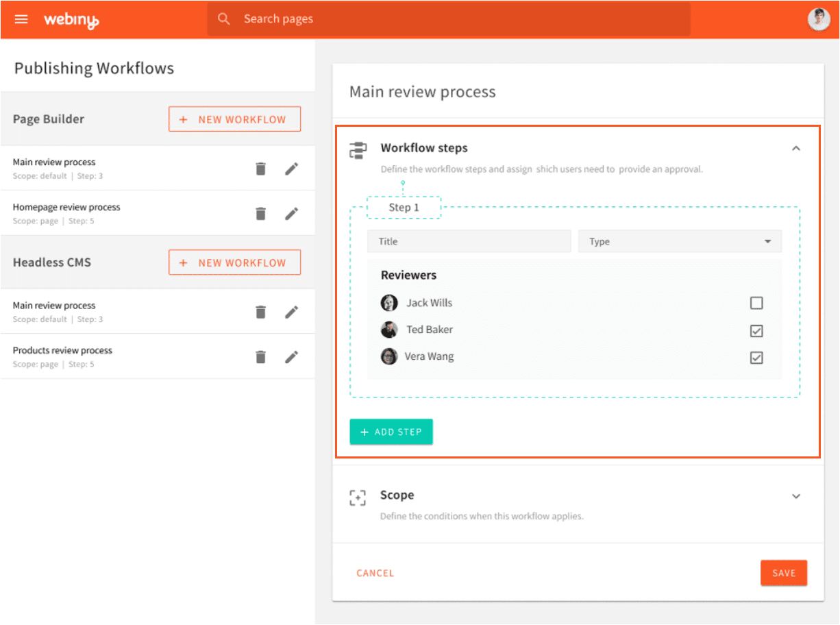Viewport: 840px width, 625px height.
Task: Delete the Products review process workflow
Action: click(260, 356)
